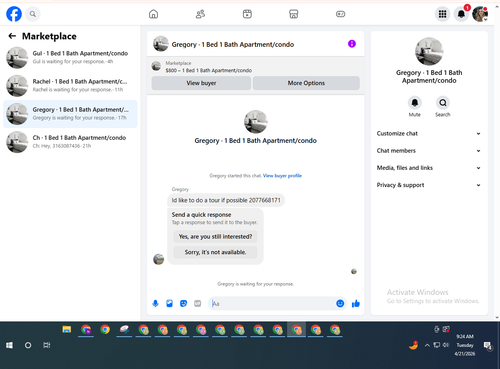Viewport: 500px width, 369px height.
Task: Record a voice clip with microphone icon
Action: (x=155, y=303)
